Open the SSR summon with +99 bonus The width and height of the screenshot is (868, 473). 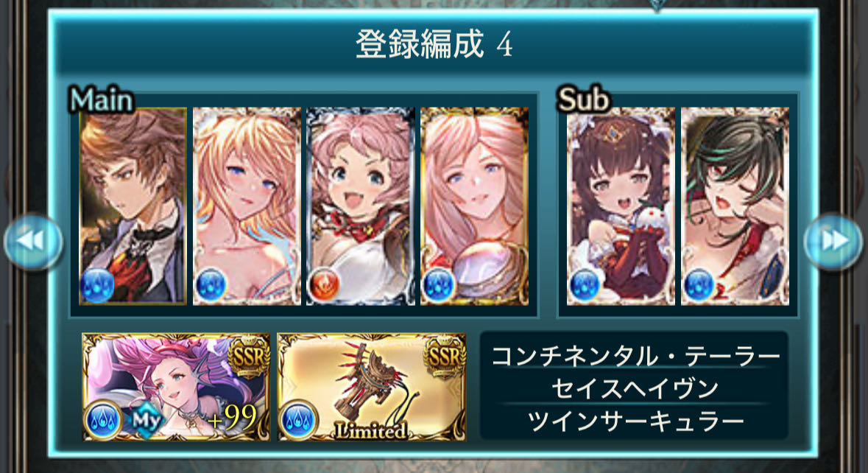[176, 387]
